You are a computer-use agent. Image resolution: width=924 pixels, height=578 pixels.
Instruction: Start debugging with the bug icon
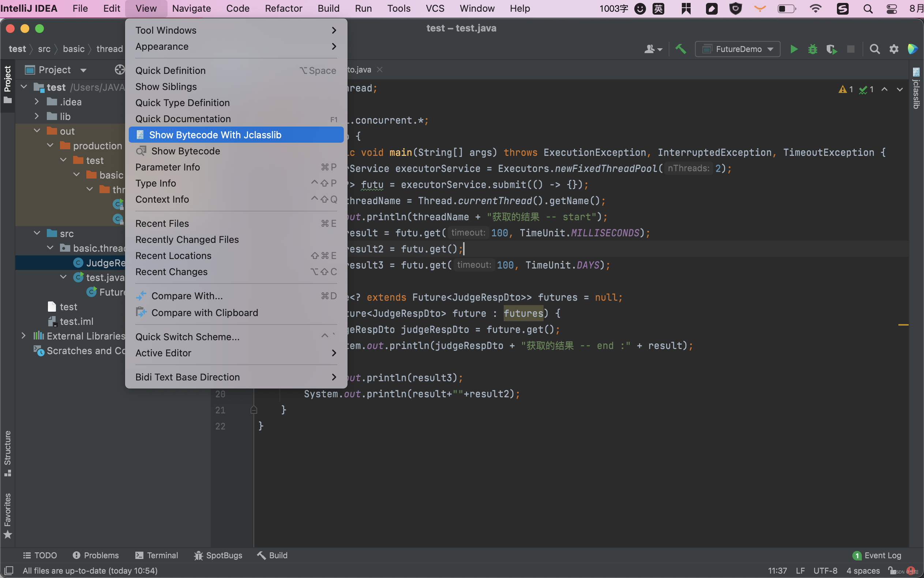(x=812, y=49)
